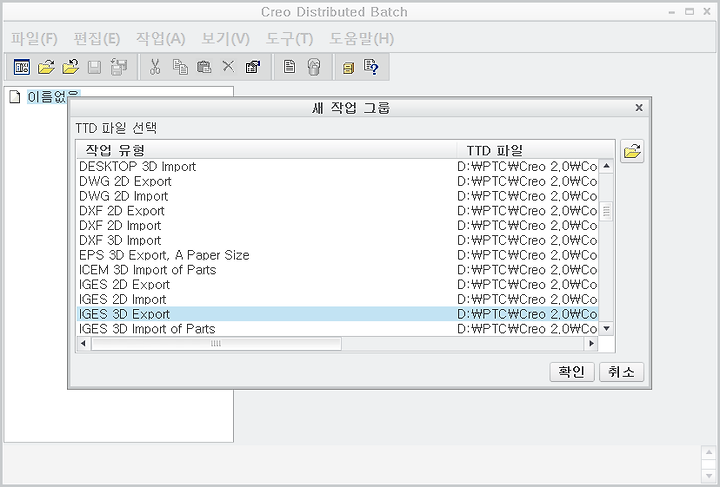Select IGES 2D Import row
This screenshot has height=487, width=720.
[338, 299]
